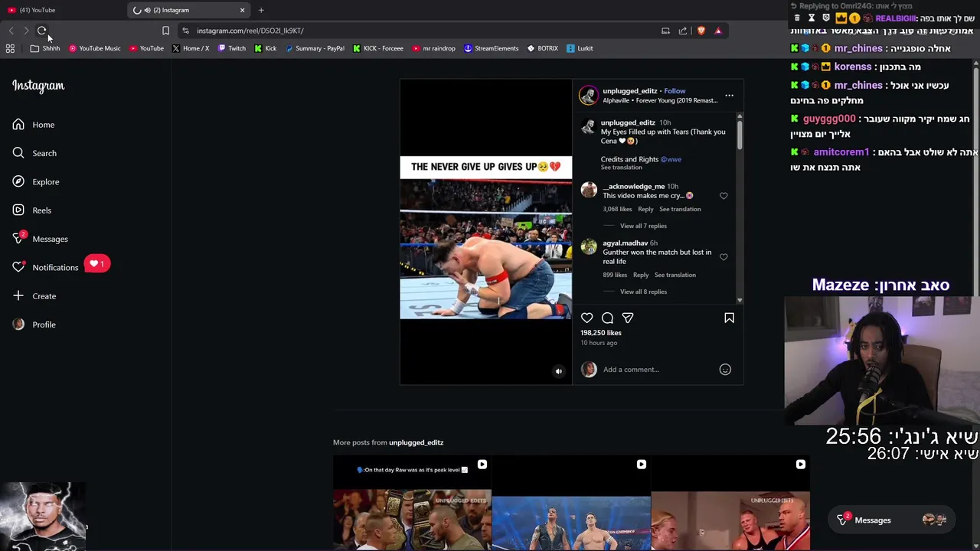Click the Add a comment field
This screenshot has height=551, width=980.
point(658,370)
